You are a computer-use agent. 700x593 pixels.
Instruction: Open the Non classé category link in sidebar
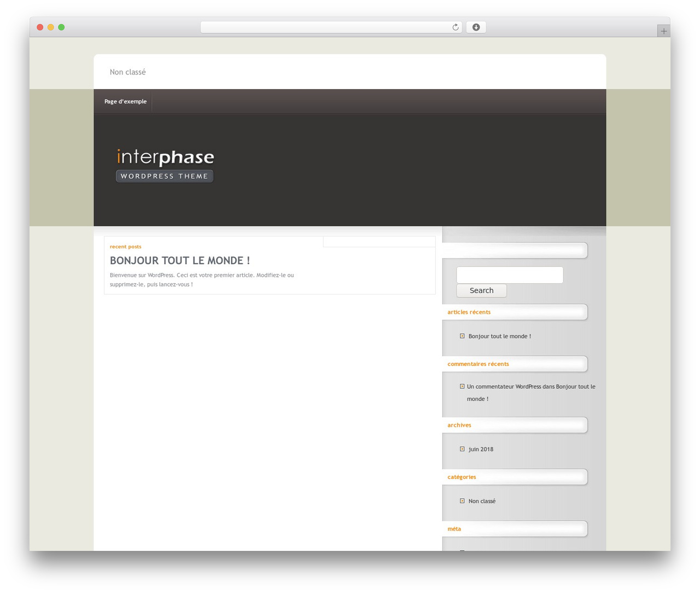point(482,501)
